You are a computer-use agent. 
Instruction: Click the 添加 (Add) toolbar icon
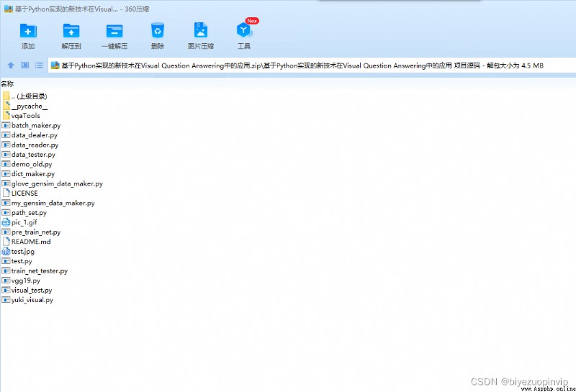coord(28,31)
